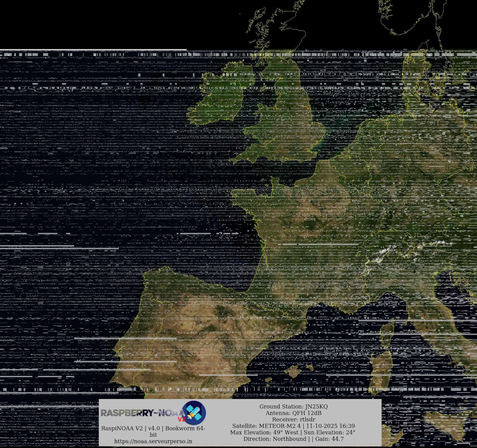Click the satellite logo icon
The width and height of the screenshot is (477, 448).
(x=194, y=413)
